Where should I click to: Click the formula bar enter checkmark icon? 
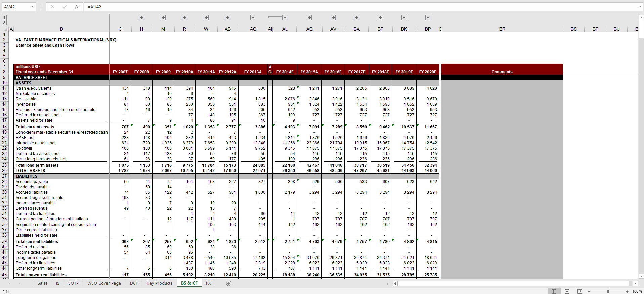click(x=65, y=7)
